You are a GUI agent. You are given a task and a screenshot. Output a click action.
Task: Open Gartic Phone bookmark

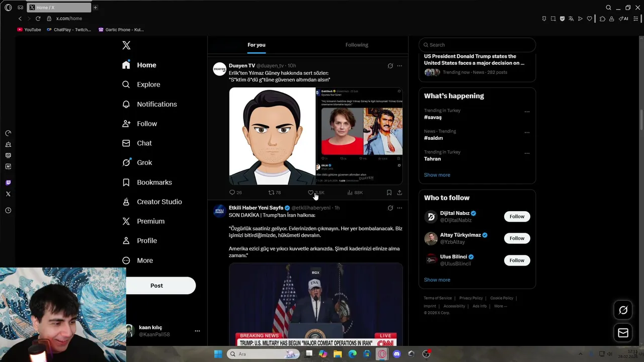click(121, 30)
